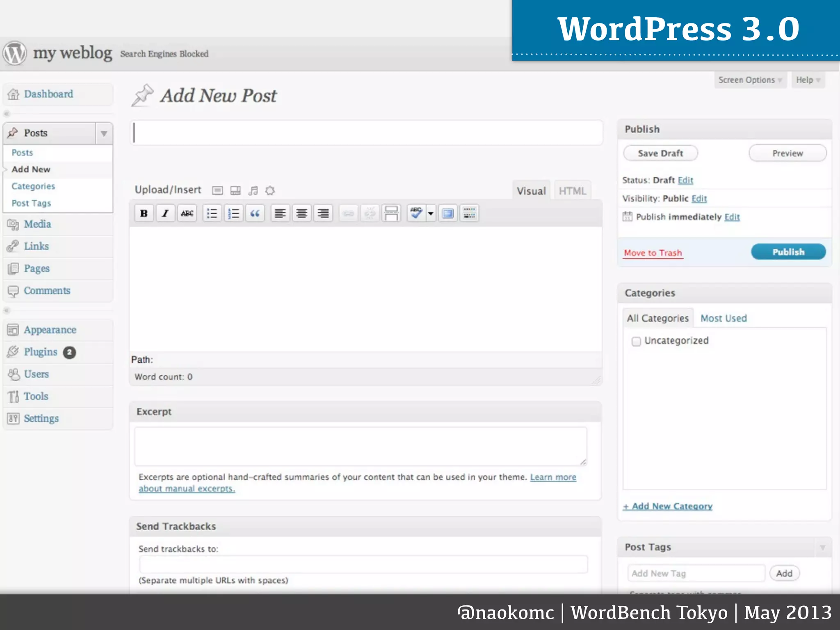This screenshot has height=630, width=840.
Task: Click the Add New Tag field
Action: [696, 573]
